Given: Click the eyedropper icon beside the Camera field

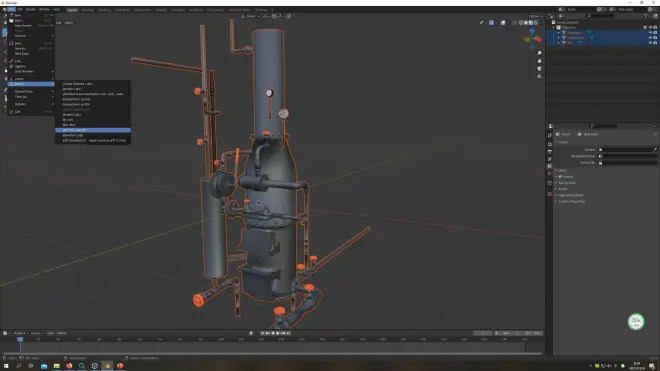Looking at the screenshot, I should (x=655, y=149).
